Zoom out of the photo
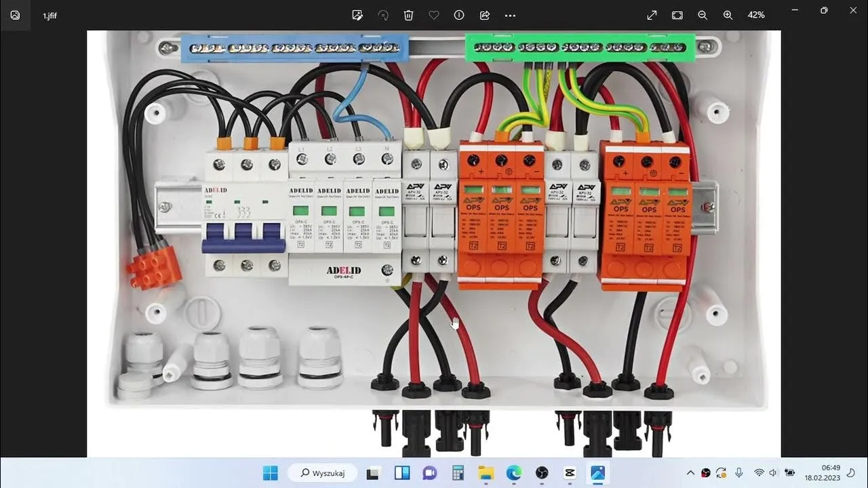 (703, 15)
